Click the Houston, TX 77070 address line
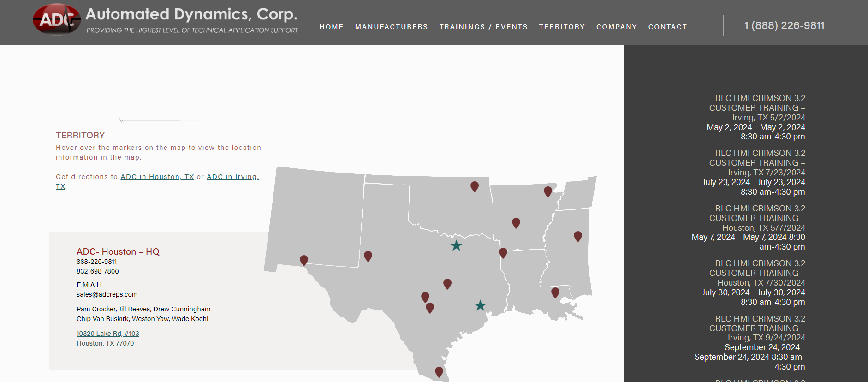Viewport: 868px width, 382px height. pos(105,343)
